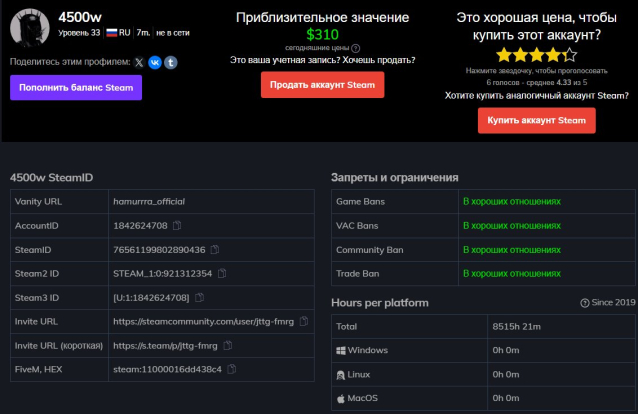Viewport: 638px width, 414px height.
Task: Click Продать аккаунт Steam button
Action: point(322,85)
